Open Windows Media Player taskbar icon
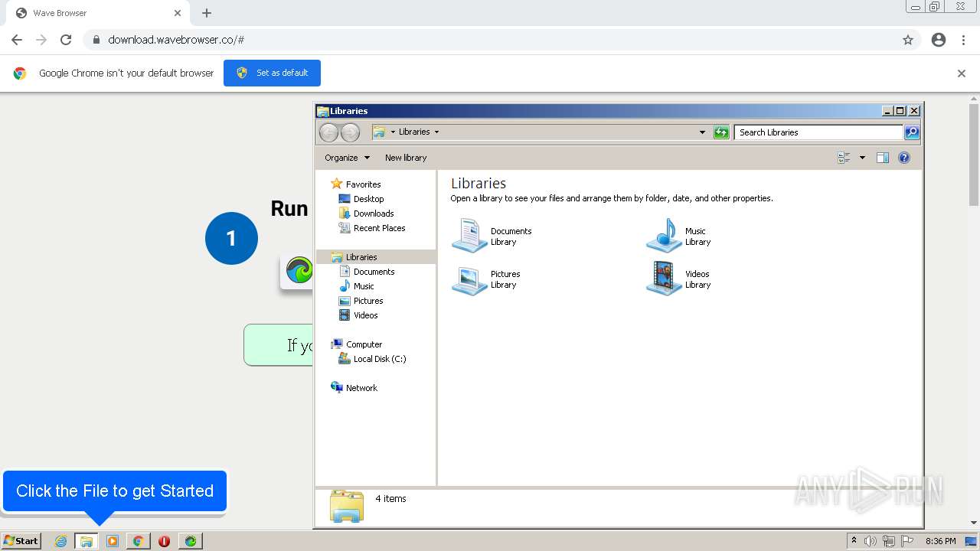This screenshot has height=551, width=980. click(112, 541)
